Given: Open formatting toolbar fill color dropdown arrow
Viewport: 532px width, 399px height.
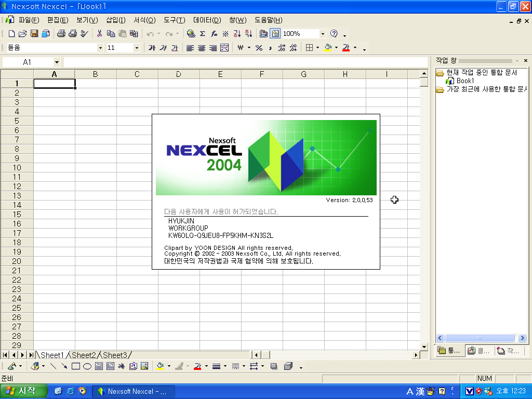Looking at the screenshot, I should point(336,48).
